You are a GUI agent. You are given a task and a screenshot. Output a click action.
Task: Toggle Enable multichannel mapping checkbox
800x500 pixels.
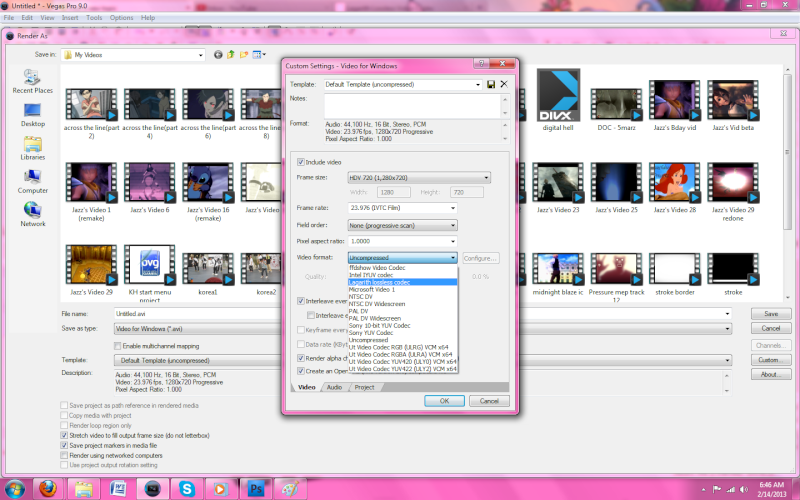(x=118, y=346)
